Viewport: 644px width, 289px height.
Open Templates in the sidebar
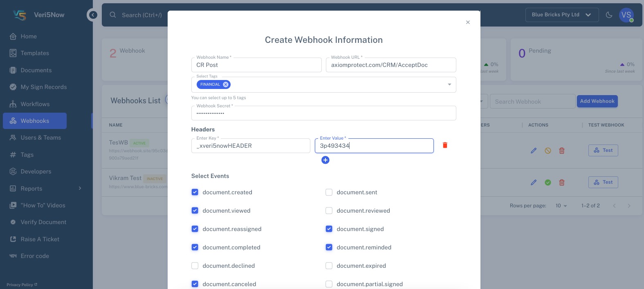pyautogui.click(x=35, y=53)
